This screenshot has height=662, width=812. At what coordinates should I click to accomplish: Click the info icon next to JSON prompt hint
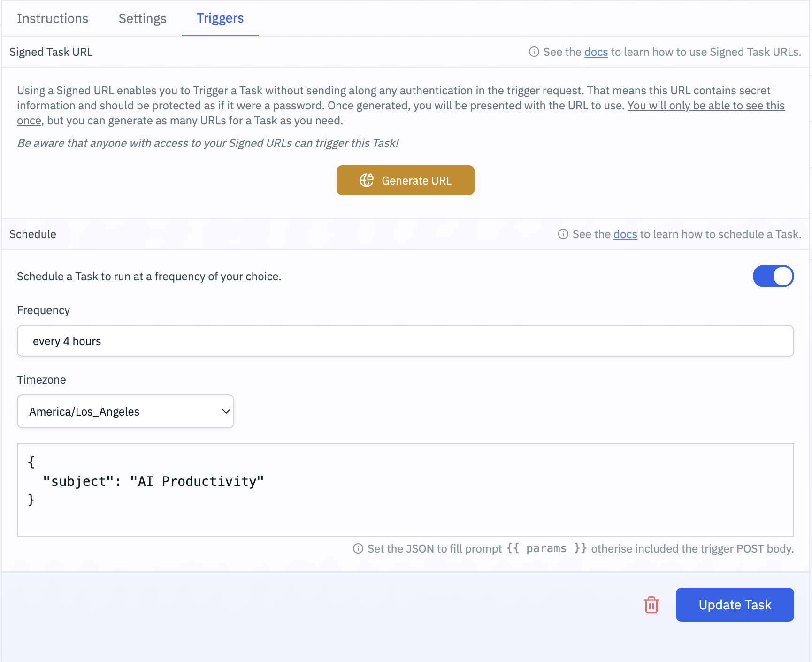point(358,548)
